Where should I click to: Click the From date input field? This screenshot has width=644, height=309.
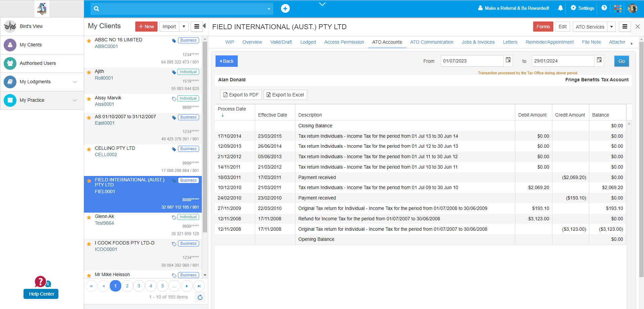click(472, 61)
